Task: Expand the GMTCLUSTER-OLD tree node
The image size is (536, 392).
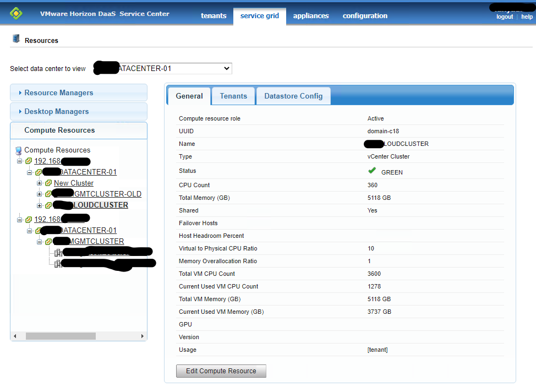Action: pos(39,194)
